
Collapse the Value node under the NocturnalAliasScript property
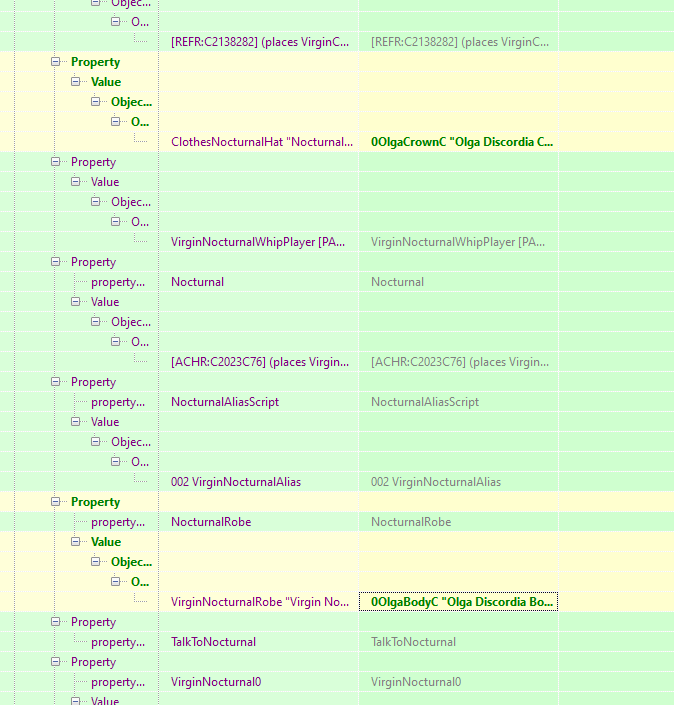point(76,422)
